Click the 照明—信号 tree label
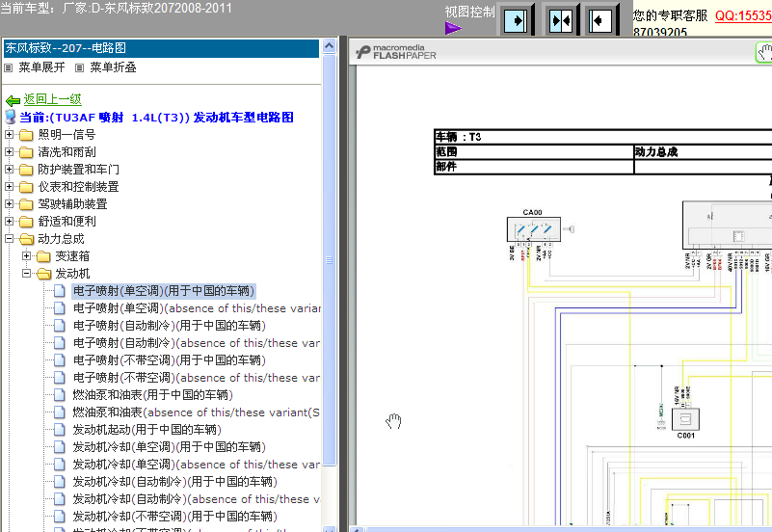Screen dimensions: 772x532 pos(67,135)
